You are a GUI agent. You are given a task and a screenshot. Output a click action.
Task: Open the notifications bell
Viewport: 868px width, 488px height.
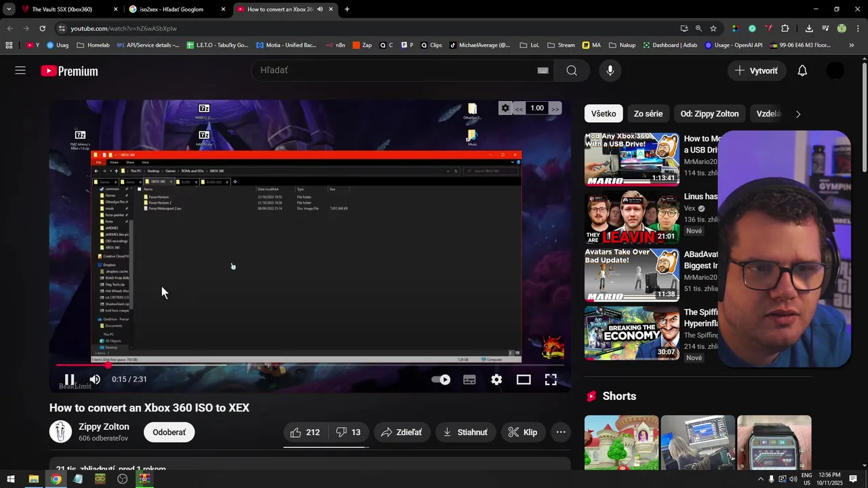coord(802,70)
